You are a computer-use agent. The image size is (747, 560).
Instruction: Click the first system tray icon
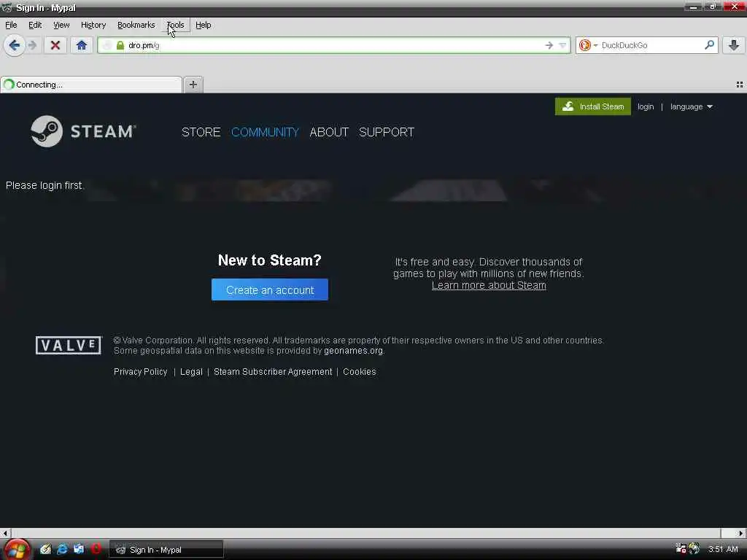681,548
